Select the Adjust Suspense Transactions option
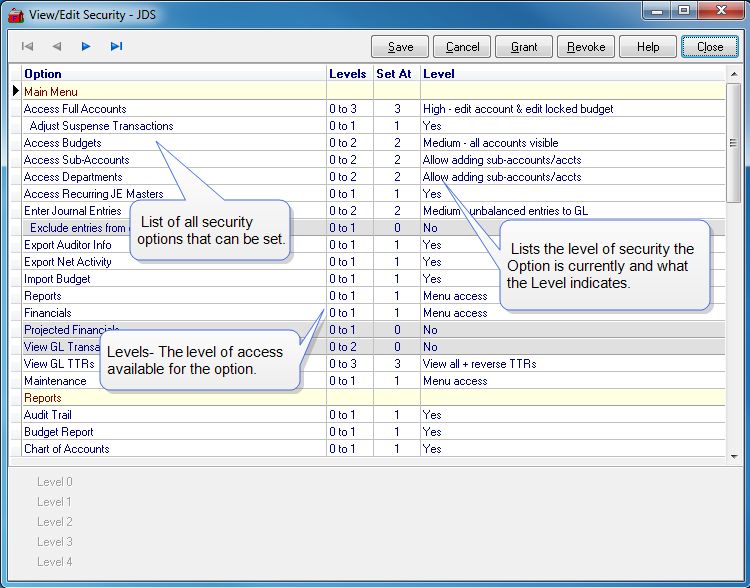 pos(101,126)
